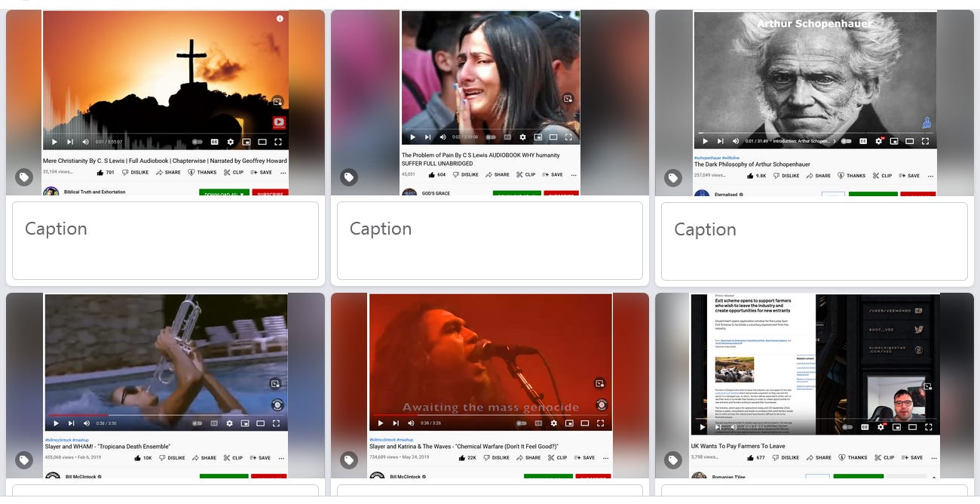Click the GOD'S GRACE channel name
Viewport: 980px width, 504px height.
[x=437, y=193]
